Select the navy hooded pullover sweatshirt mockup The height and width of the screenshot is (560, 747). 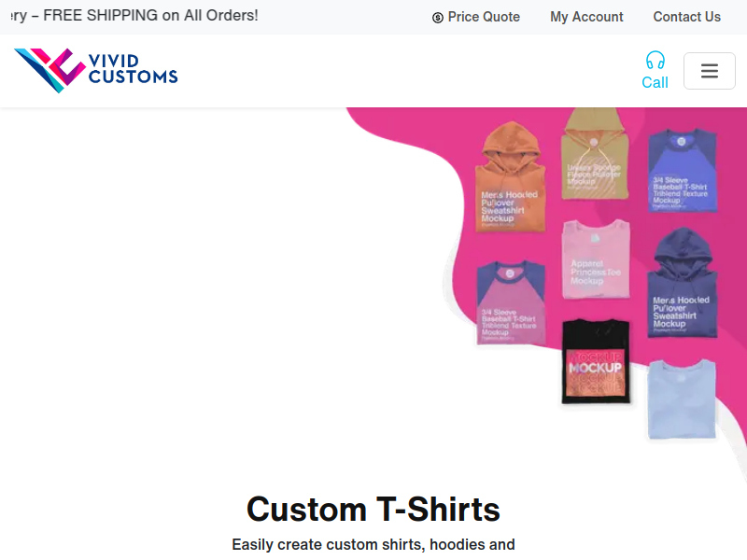click(x=683, y=283)
